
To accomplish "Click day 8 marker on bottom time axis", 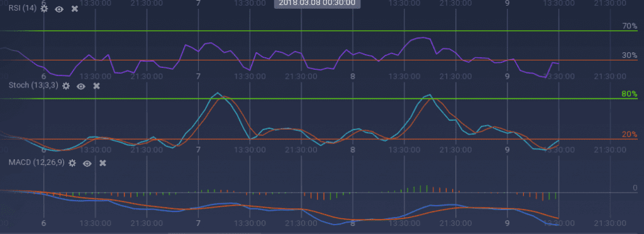I will click(352, 223).
